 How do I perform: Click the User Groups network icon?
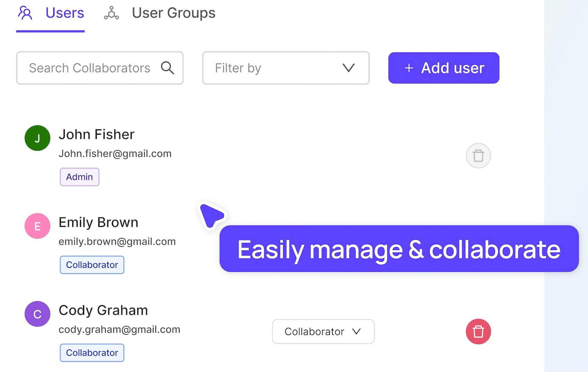111,13
